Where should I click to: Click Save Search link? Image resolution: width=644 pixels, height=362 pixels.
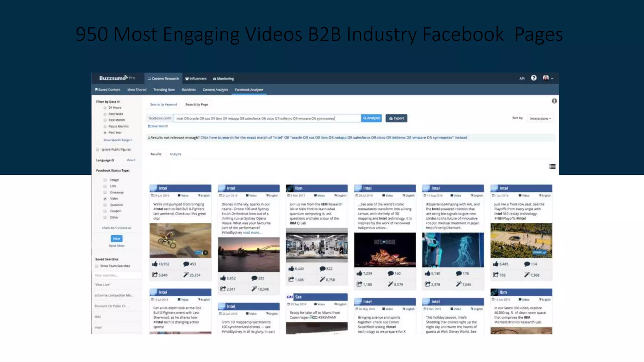point(158,126)
